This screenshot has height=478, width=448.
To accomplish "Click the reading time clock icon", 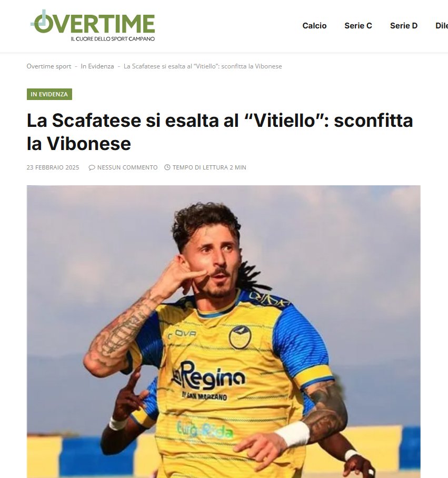I will tap(167, 167).
